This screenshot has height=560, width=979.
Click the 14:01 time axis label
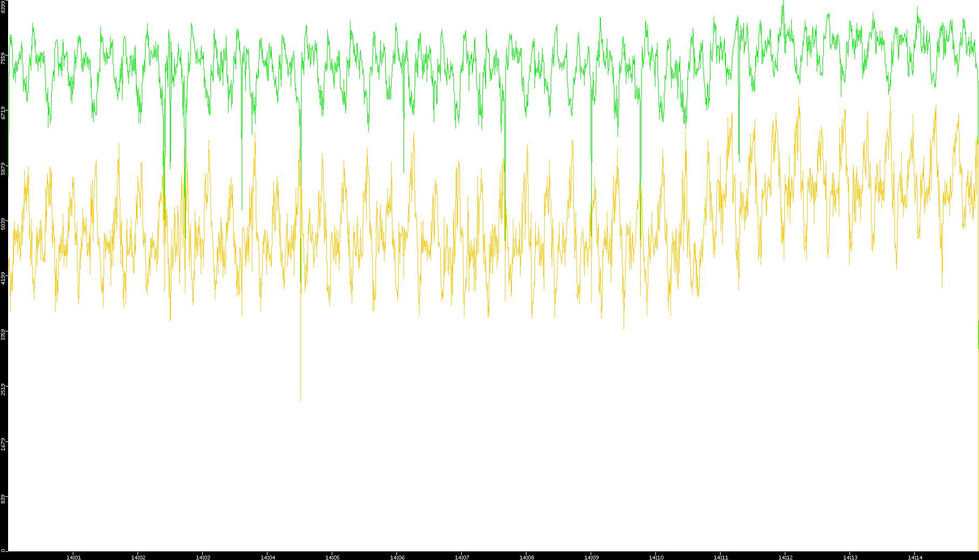[x=73, y=557]
